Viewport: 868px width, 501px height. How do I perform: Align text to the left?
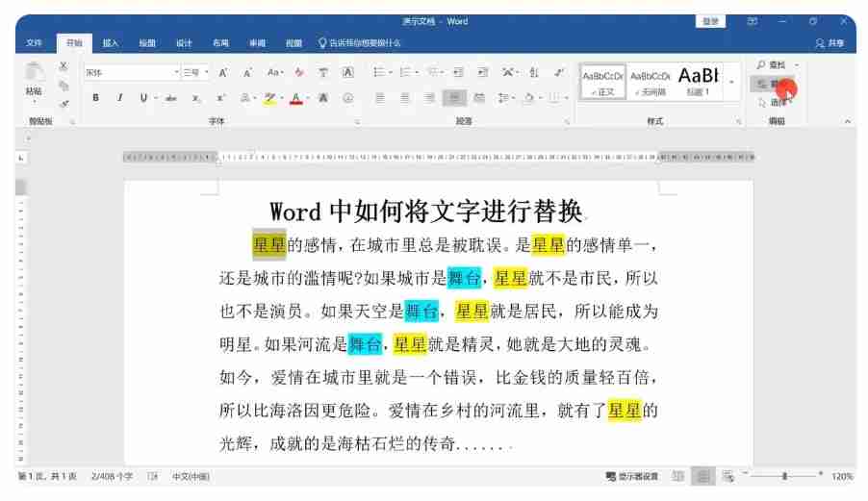tap(380, 98)
